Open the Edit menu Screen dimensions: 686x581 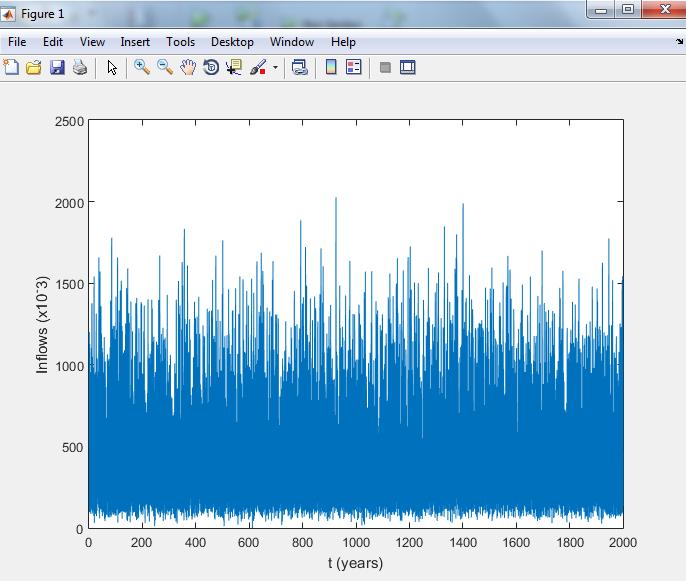coord(53,42)
